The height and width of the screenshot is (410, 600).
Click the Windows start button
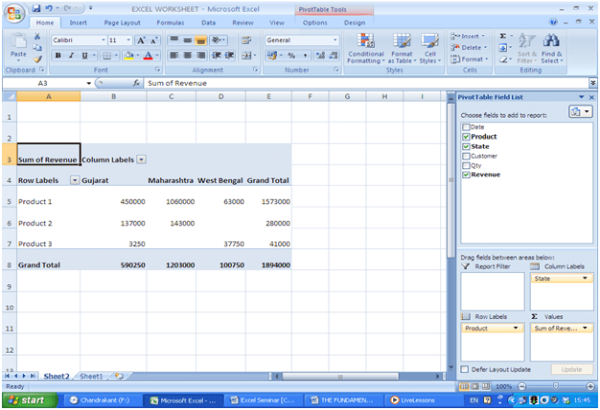30,399
